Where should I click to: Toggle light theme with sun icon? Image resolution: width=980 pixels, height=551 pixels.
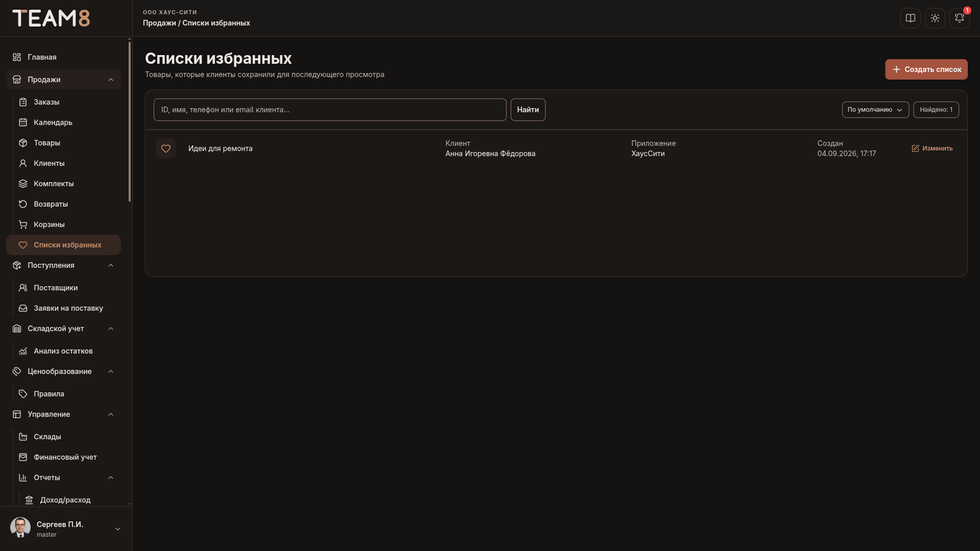(x=935, y=18)
